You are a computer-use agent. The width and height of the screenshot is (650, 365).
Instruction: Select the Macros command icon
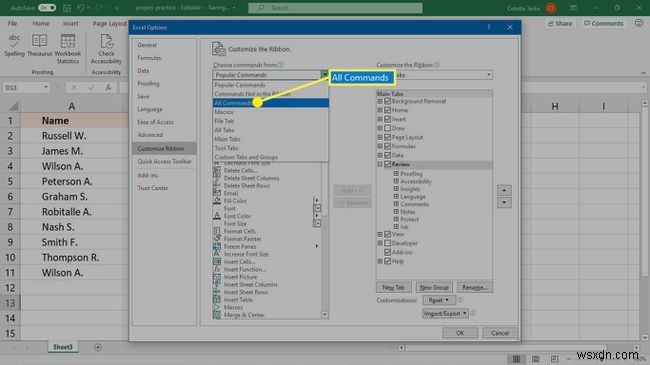tap(217, 307)
